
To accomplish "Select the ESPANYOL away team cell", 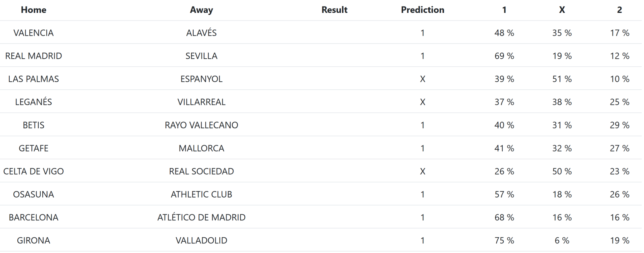I will pyautogui.click(x=201, y=79).
